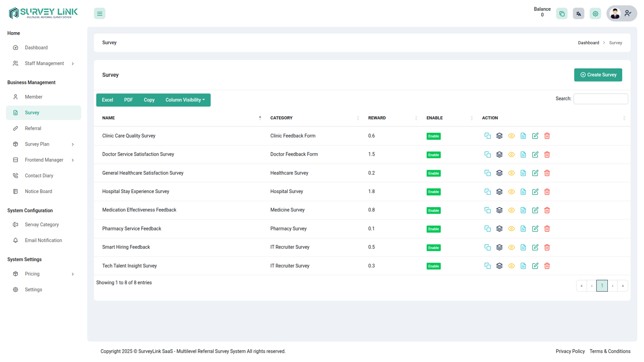Click the translate language icon in header
The image size is (644, 362).
[x=578, y=14]
